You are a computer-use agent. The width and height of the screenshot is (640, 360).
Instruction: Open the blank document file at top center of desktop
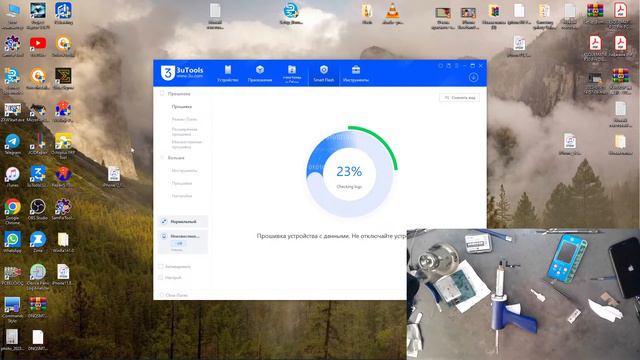click(215, 16)
